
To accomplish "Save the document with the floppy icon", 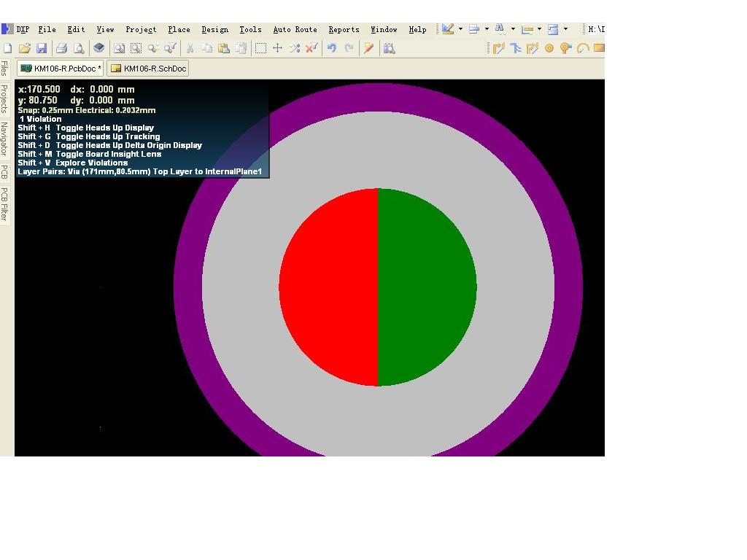I will (x=42, y=48).
